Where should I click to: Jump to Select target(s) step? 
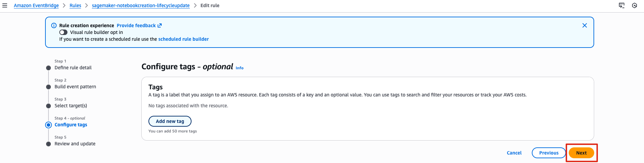[71, 106]
